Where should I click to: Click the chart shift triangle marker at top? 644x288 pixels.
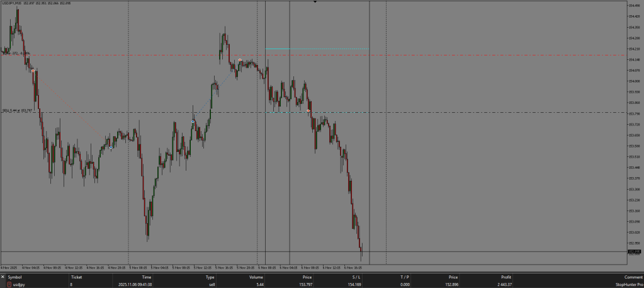click(315, 2)
